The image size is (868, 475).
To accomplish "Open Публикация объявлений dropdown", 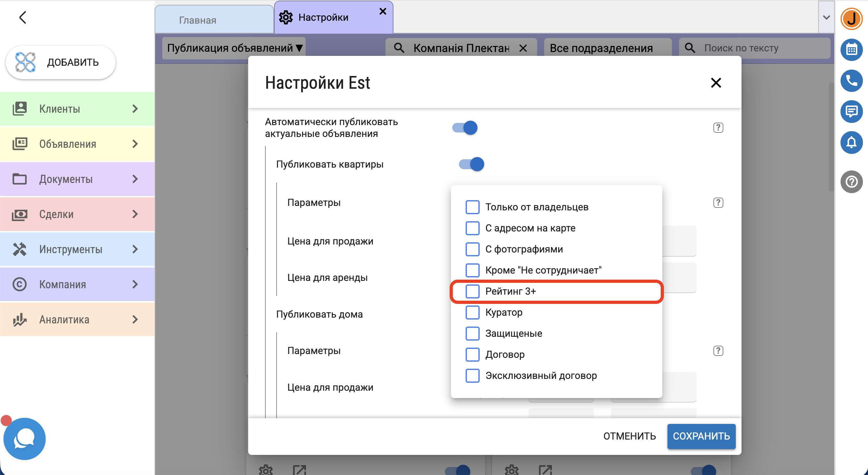I will click(x=234, y=48).
